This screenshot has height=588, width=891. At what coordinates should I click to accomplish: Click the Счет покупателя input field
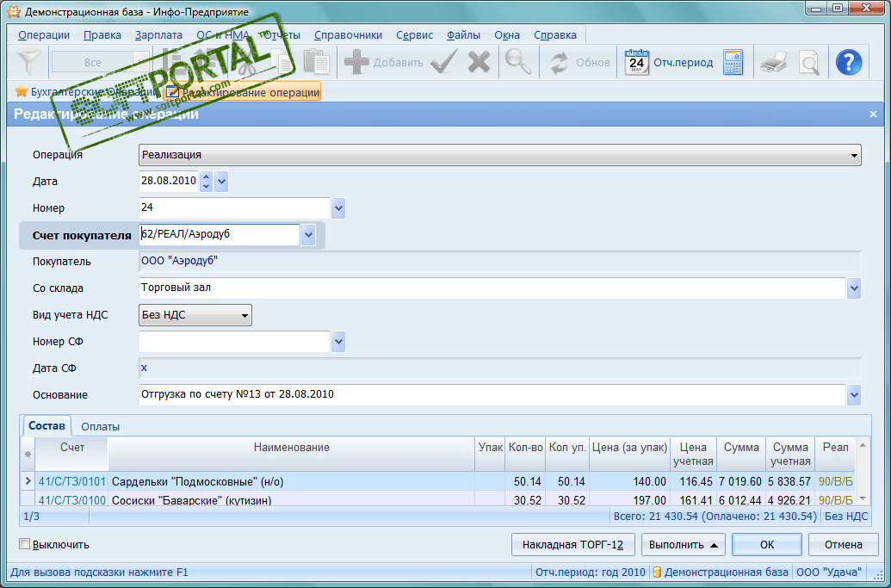click(220, 235)
